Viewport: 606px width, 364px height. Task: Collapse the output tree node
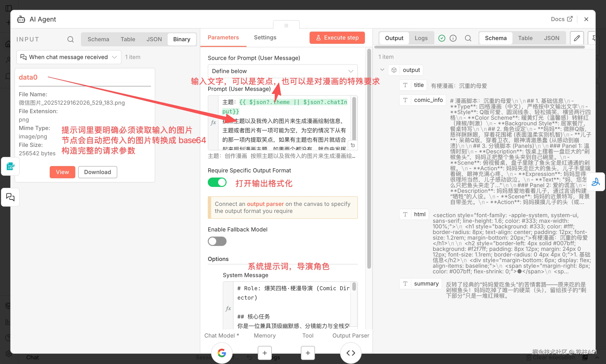(382, 70)
